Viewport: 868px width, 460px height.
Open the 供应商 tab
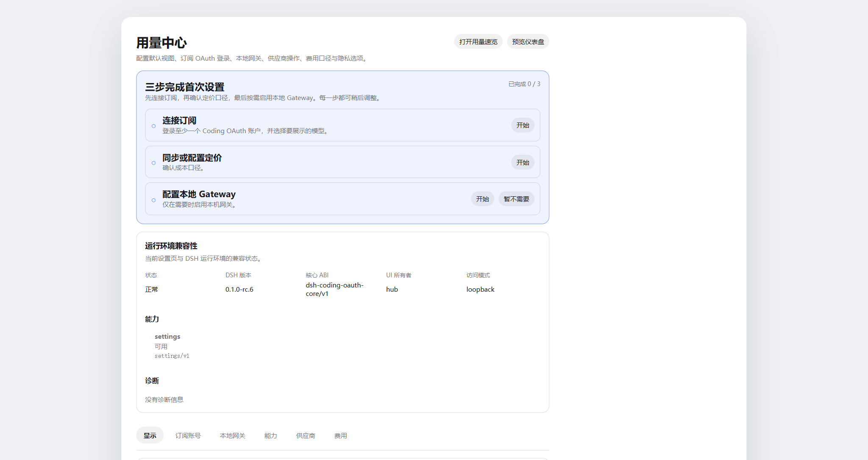coord(306,435)
